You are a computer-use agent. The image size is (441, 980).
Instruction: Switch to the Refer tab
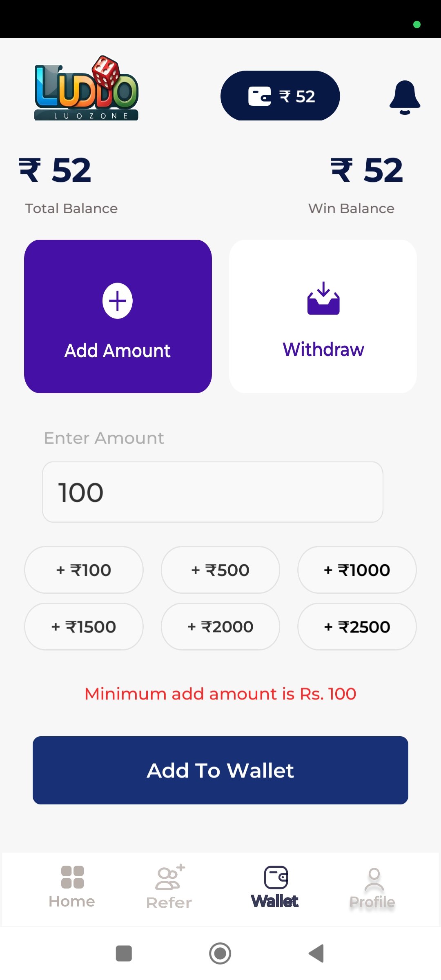pyautogui.click(x=169, y=887)
